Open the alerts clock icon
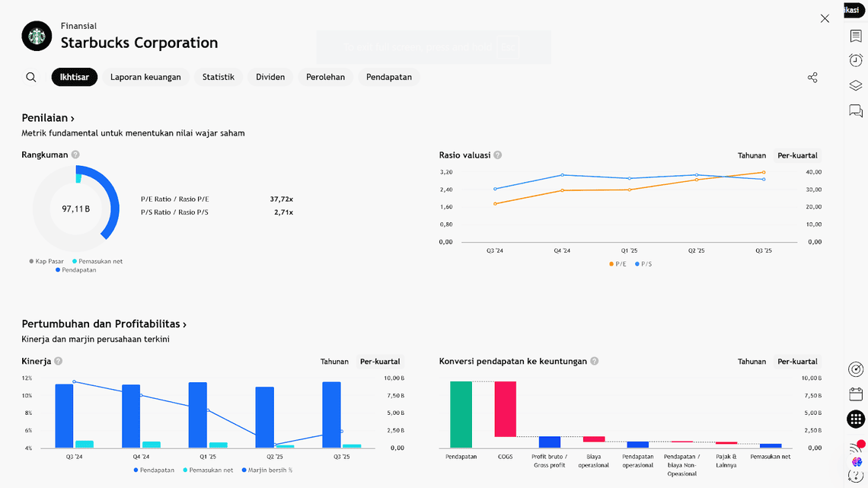868x488 pixels. click(x=856, y=61)
